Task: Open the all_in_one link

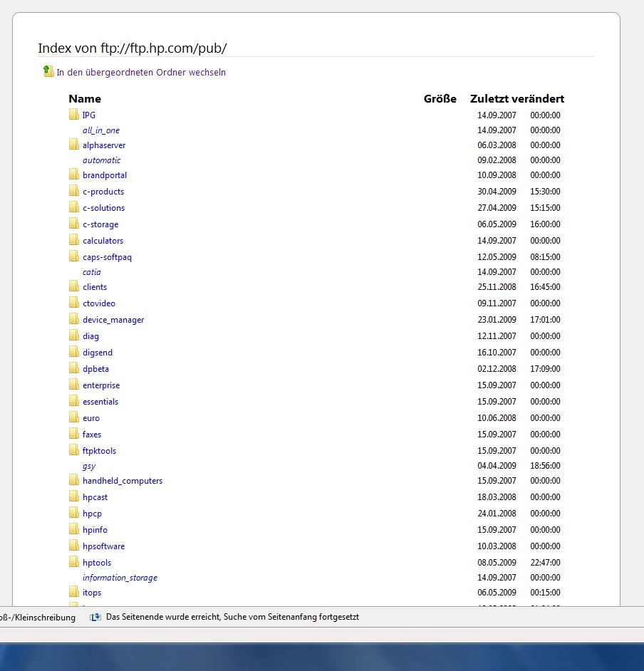Action: pyautogui.click(x=101, y=130)
